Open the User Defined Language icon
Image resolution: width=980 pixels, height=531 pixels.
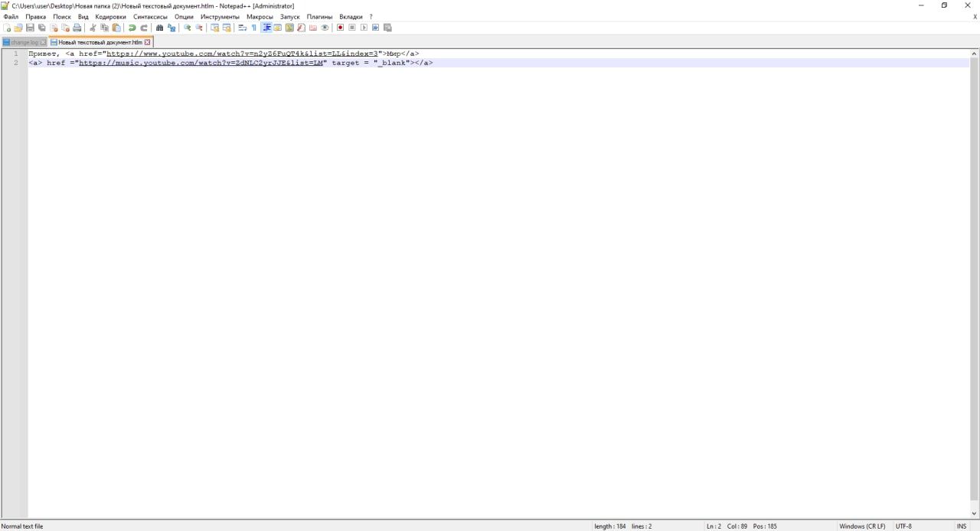click(x=278, y=28)
